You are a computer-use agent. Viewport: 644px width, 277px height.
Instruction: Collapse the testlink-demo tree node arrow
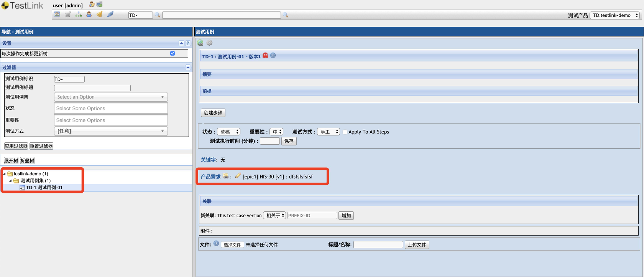click(x=4, y=174)
